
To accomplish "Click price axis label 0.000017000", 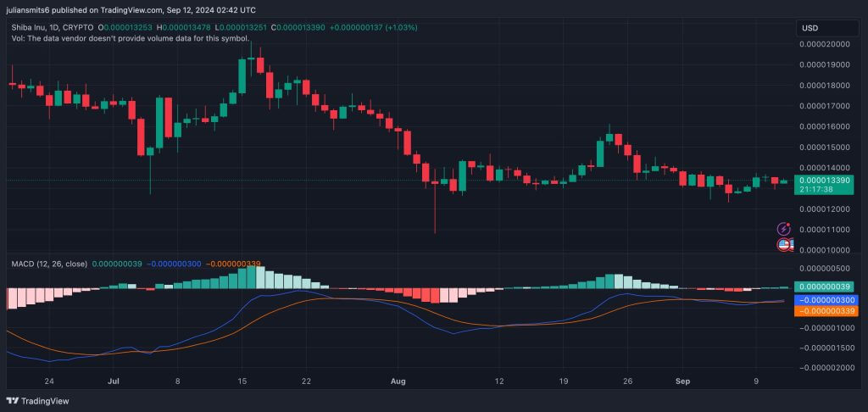I will pyautogui.click(x=824, y=106).
